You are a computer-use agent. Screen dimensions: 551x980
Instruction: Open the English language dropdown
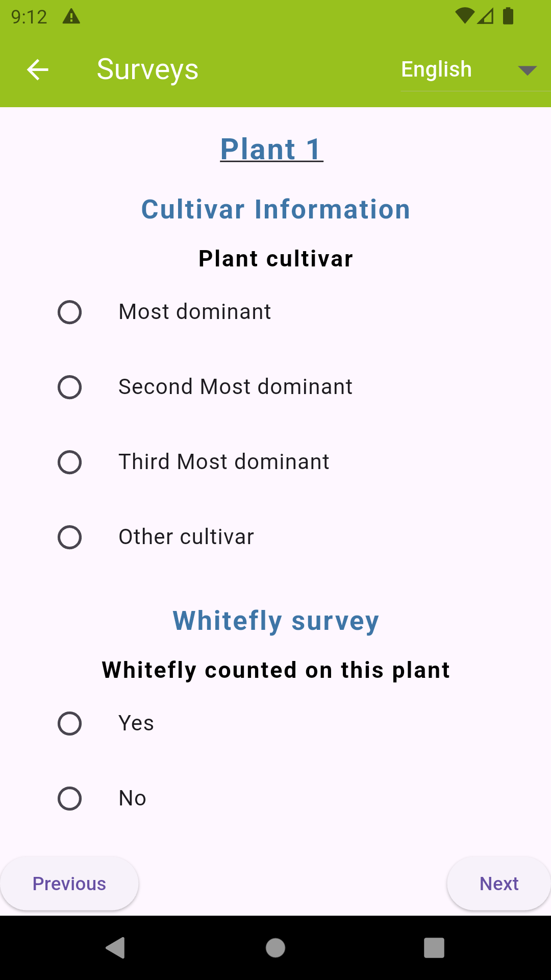pos(437,69)
